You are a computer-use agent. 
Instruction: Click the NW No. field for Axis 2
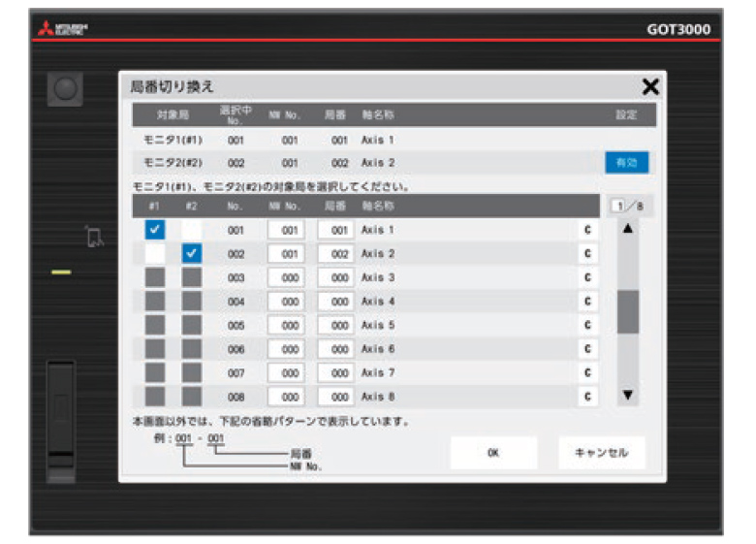point(286,254)
